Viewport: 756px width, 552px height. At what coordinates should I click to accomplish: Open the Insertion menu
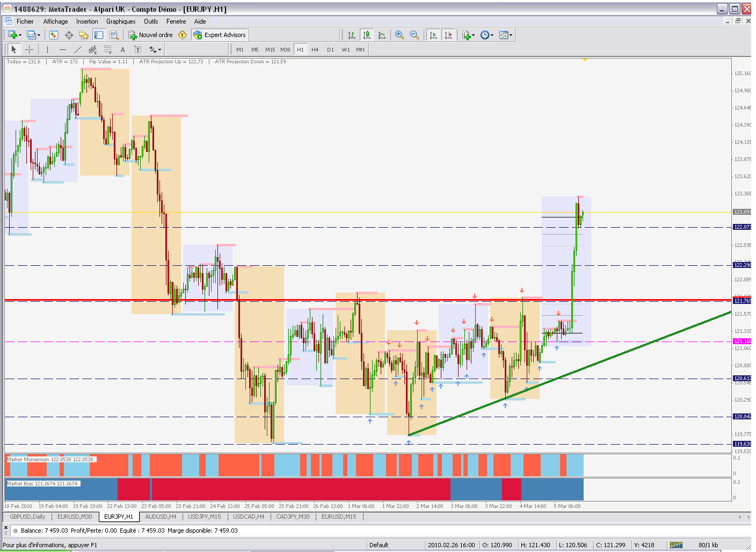click(87, 21)
